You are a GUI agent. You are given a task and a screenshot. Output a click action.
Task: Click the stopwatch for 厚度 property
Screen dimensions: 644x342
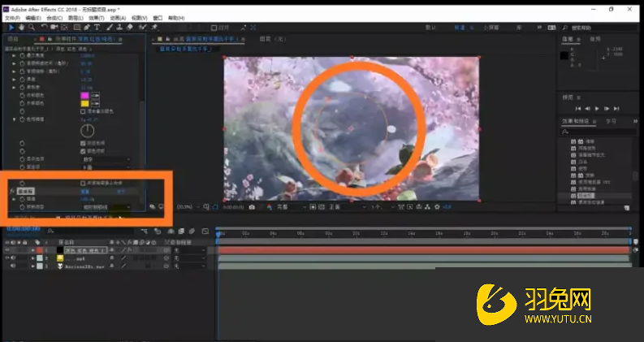(22, 80)
